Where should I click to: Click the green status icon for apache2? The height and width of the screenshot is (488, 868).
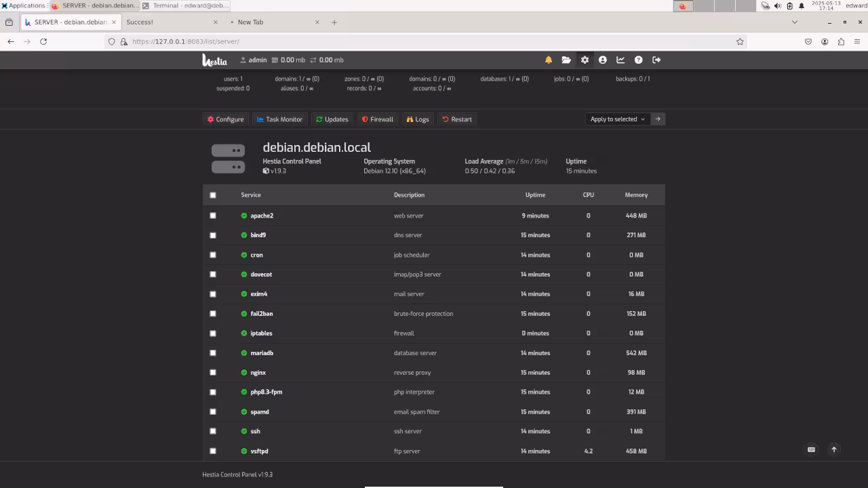[244, 216]
